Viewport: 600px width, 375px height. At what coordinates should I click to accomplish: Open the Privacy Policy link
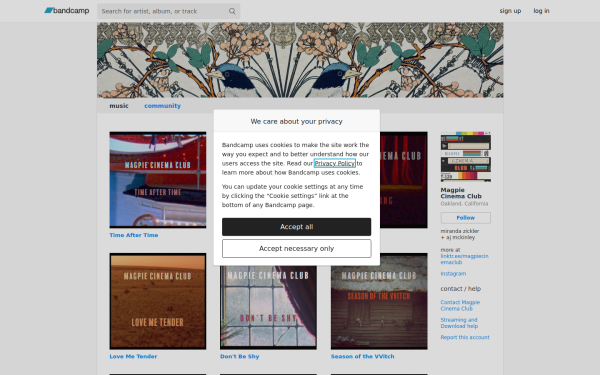[335, 163]
